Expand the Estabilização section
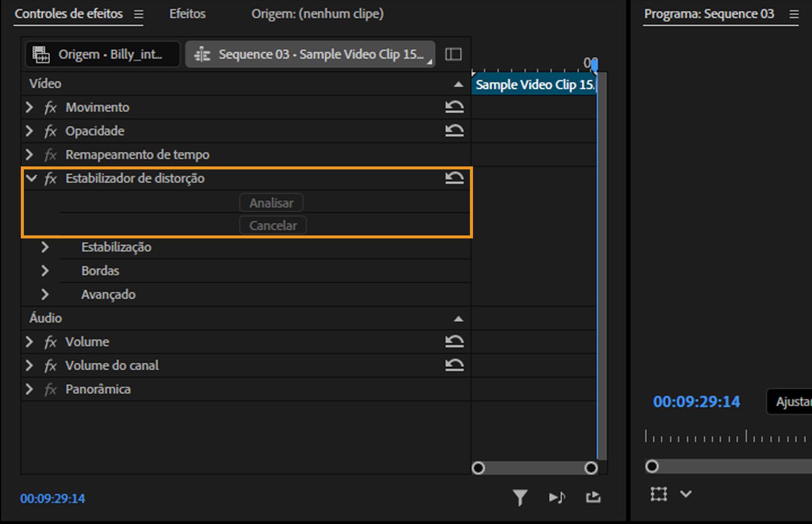 click(45, 247)
